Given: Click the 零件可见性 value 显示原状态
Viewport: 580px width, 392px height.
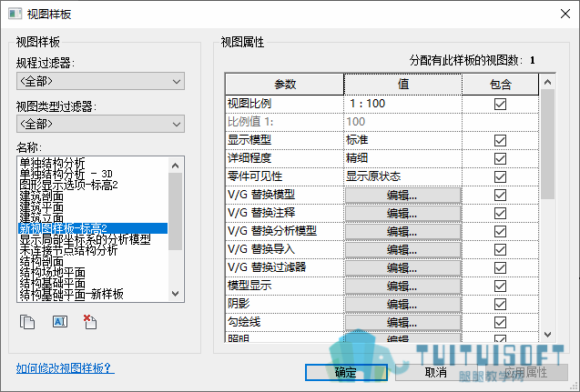Looking at the screenshot, I should click(402, 176).
